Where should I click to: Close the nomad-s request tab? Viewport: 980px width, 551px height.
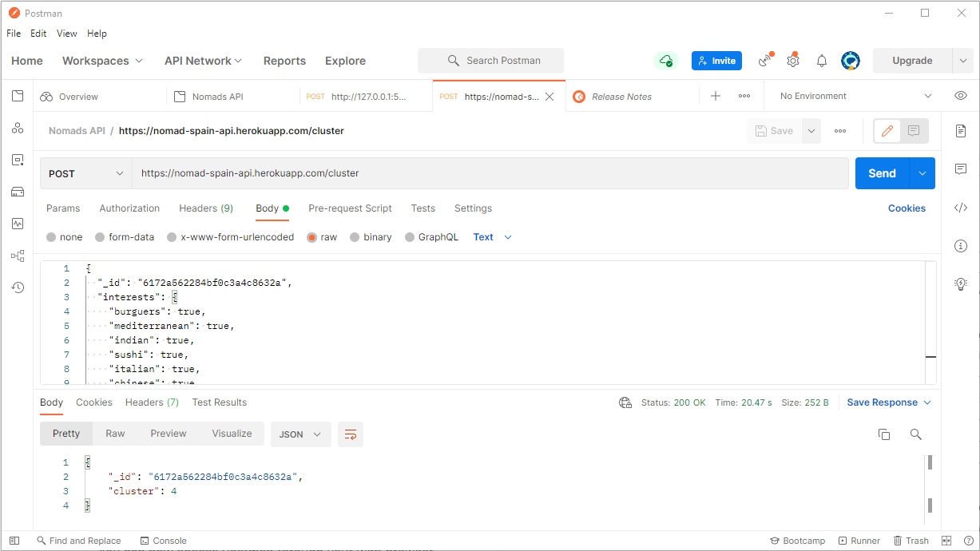pyautogui.click(x=550, y=96)
